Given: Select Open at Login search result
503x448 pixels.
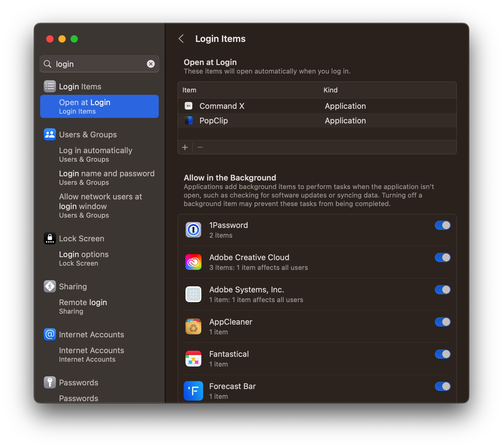Looking at the screenshot, I should click(99, 106).
